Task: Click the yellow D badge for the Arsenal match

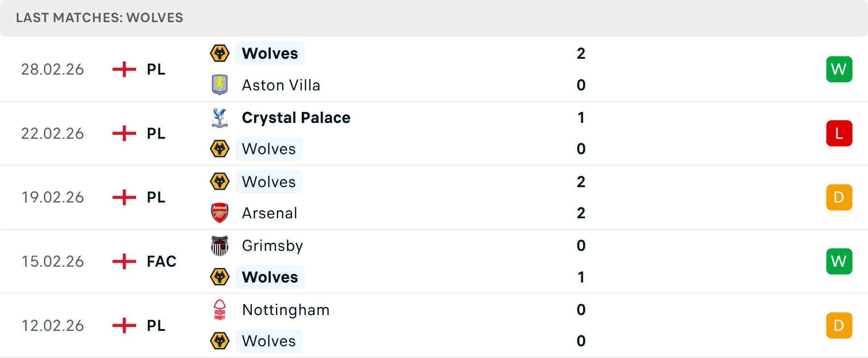Action: (839, 197)
